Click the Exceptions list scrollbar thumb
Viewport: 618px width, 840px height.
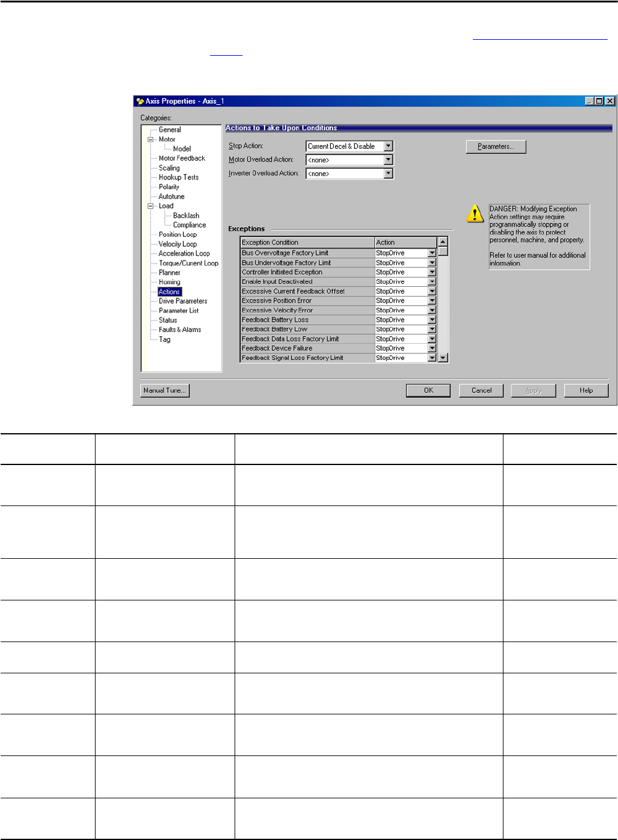pos(443,251)
